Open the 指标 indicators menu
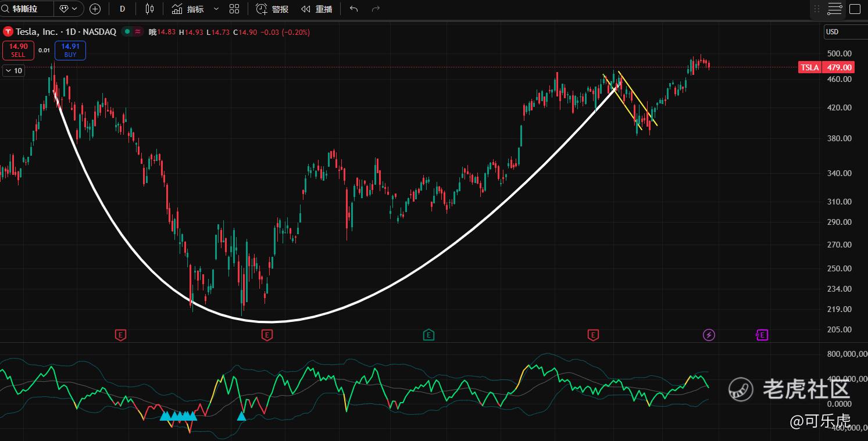 click(x=188, y=9)
